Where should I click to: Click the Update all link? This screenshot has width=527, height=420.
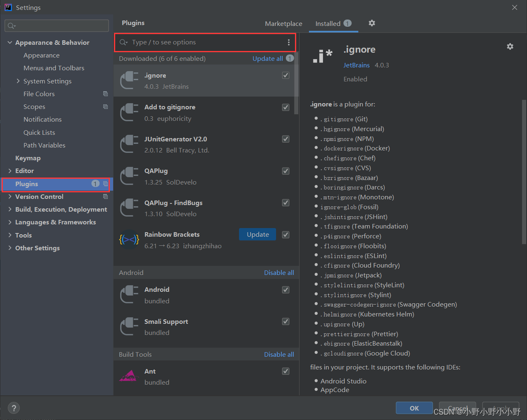pyautogui.click(x=268, y=58)
